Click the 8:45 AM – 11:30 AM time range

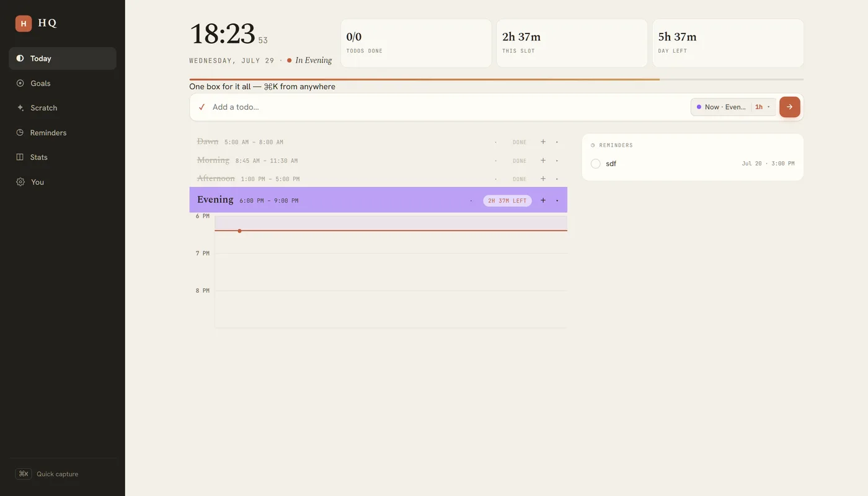267,161
